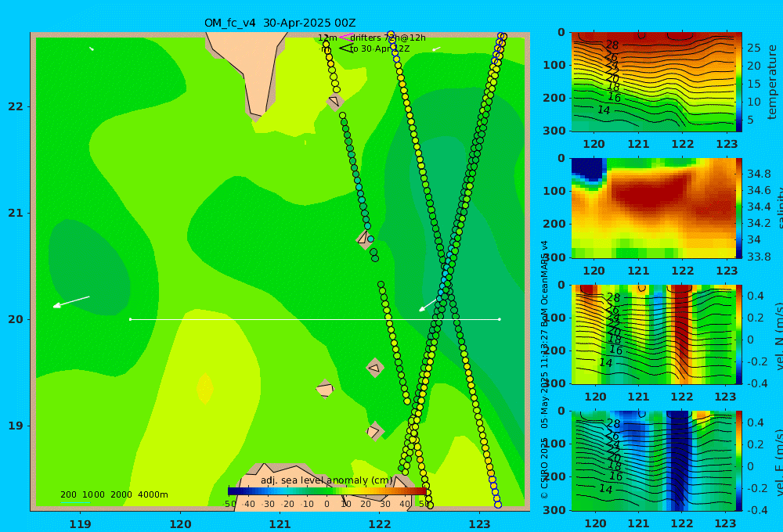Click the black arrow legend symbol
Image resolution: width=783 pixels, height=532 pixels.
[346, 49]
